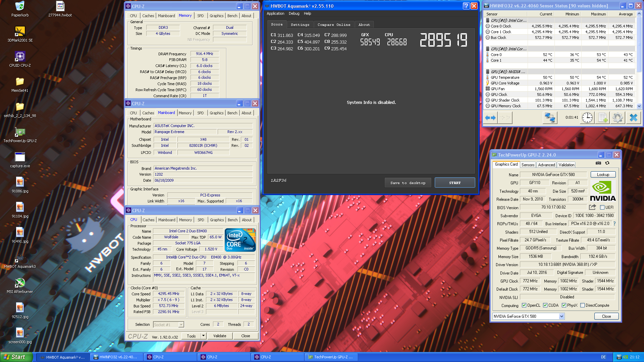The image size is (644, 362).
Task: Toggle CUDA checkbox in GPU-Z
Action: click(x=545, y=305)
